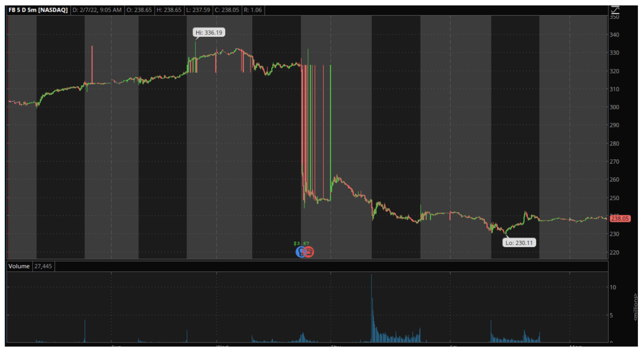Click the '<millions>' volume axis unit label
The height and width of the screenshot is (353, 644).
coord(635,307)
